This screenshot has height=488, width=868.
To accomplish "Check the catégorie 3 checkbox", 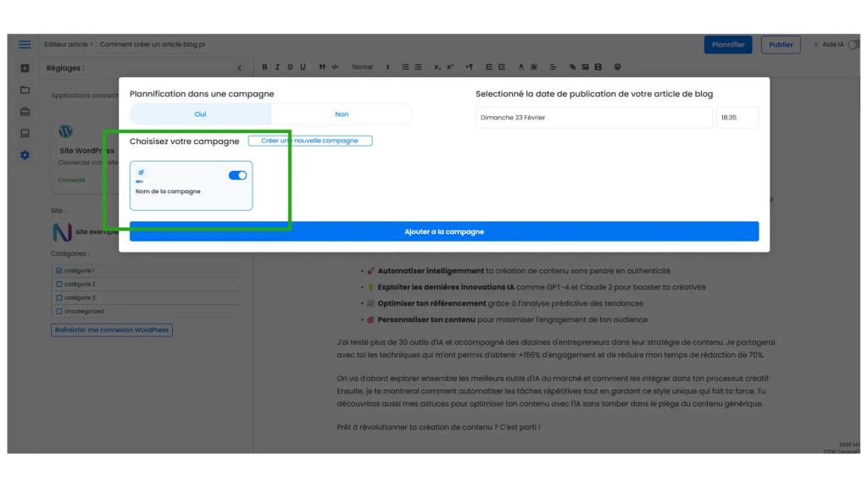I will (59, 297).
